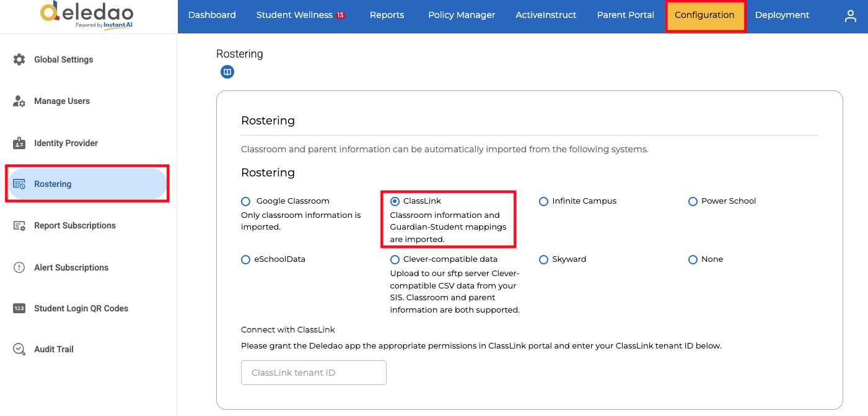Image resolution: width=868 pixels, height=416 pixels.
Task: Select the Skyward radio button
Action: tap(543, 259)
